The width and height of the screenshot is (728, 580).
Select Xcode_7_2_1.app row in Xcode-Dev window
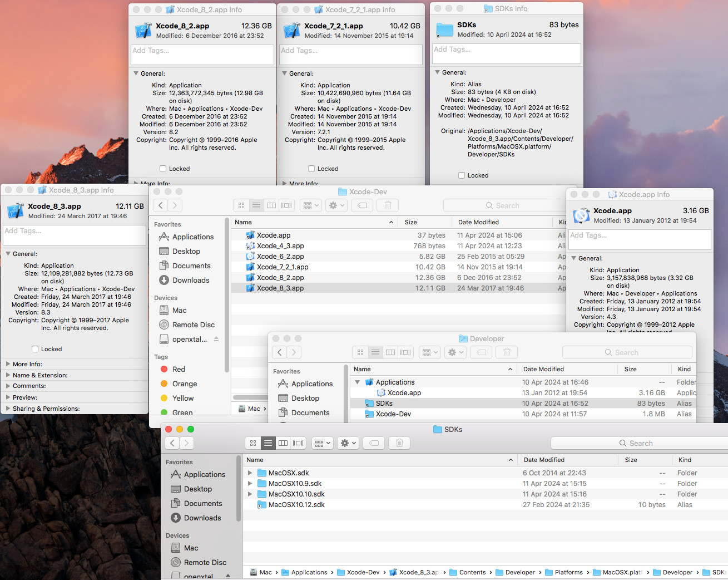click(399, 267)
